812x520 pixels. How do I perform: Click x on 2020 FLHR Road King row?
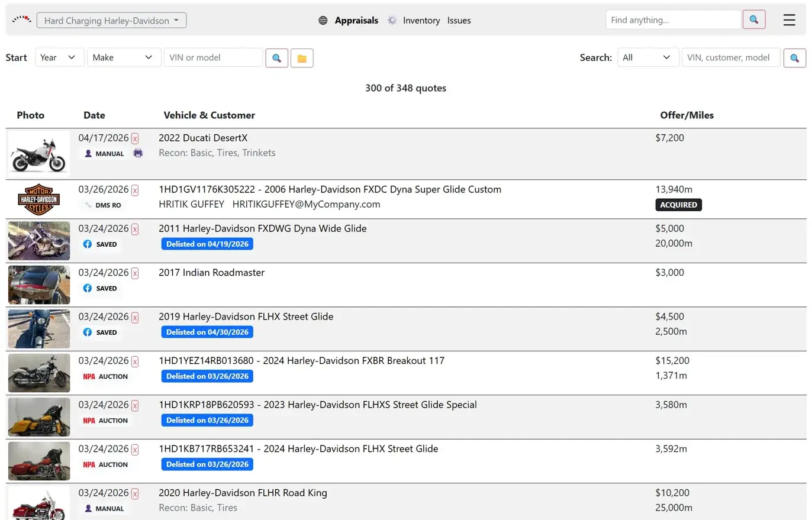pyautogui.click(x=135, y=493)
